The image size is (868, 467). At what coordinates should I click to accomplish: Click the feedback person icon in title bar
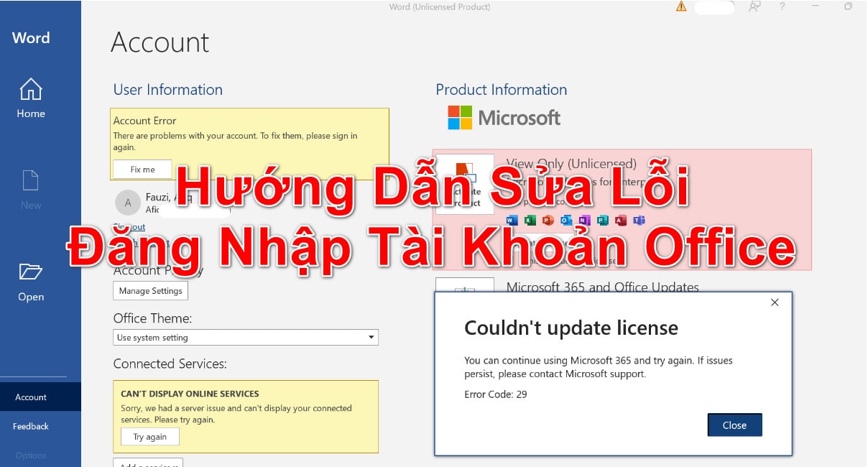coord(754,7)
